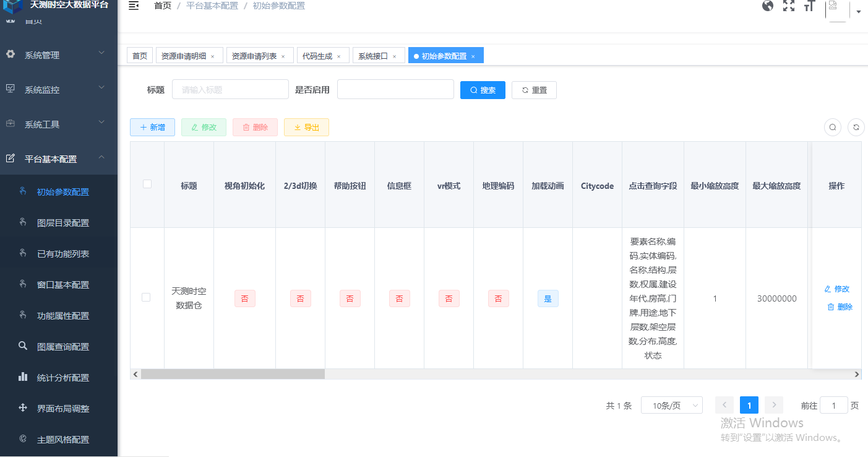Switch to the 资源申请列表 tab
The width and height of the screenshot is (868, 457).
(255, 55)
